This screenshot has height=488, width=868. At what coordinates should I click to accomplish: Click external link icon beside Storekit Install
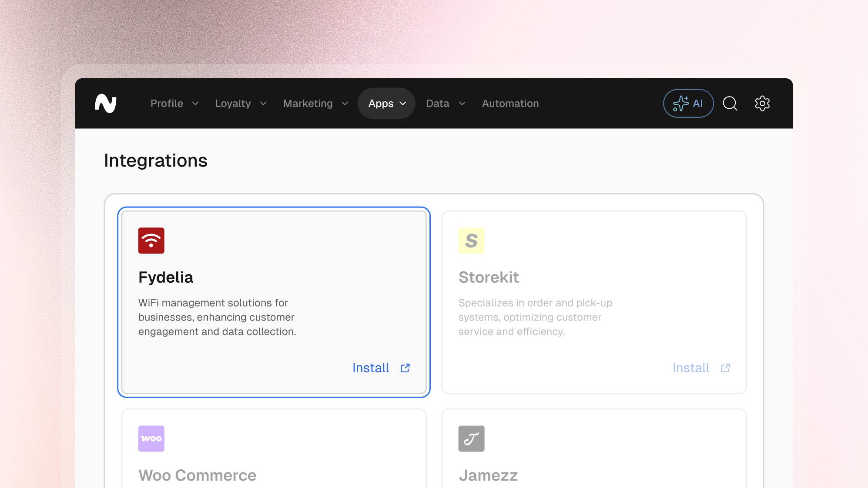tap(725, 368)
